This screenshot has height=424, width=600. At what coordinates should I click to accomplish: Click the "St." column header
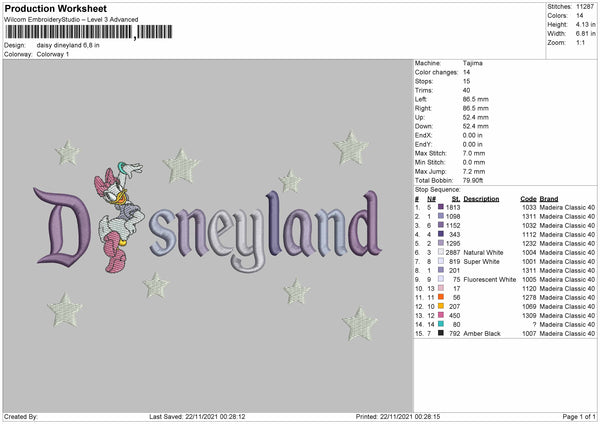456,199
